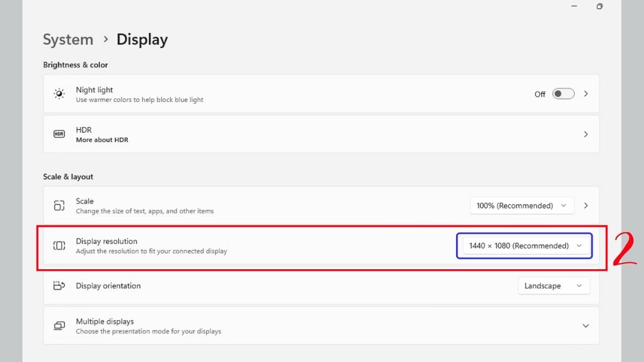Toggle the Night light switch

[x=563, y=94]
